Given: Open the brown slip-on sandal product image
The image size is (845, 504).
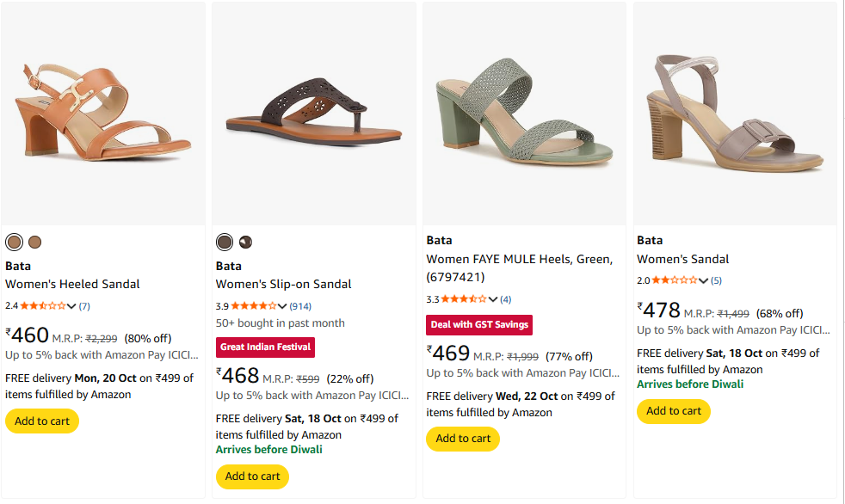Looking at the screenshot, I should point(313,112).
